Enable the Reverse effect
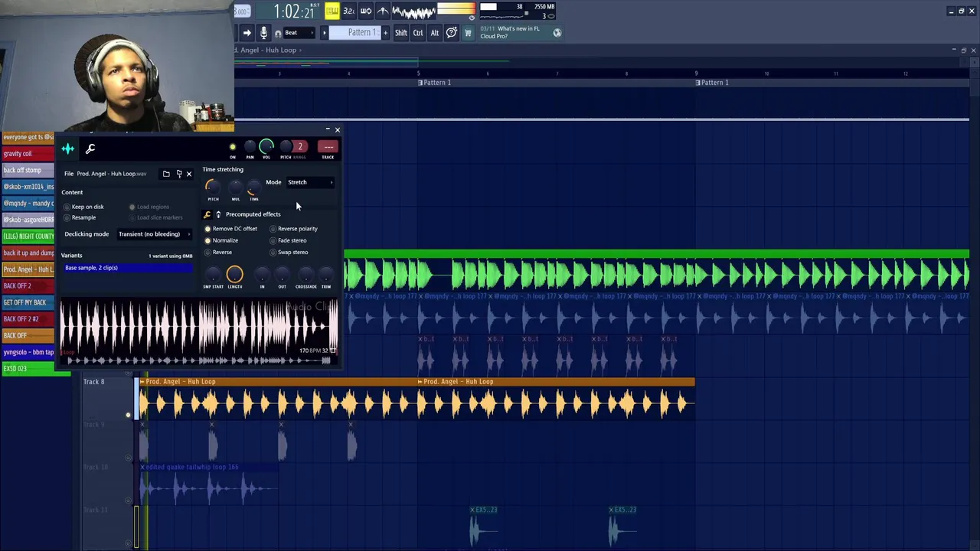980x551 pixels. tap(218, 252)
